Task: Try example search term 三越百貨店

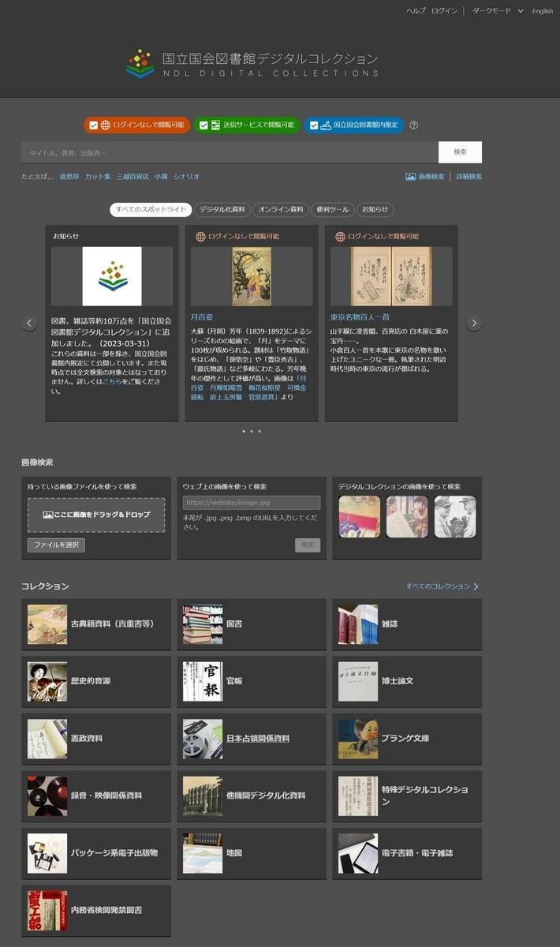Action: [133, 177]
